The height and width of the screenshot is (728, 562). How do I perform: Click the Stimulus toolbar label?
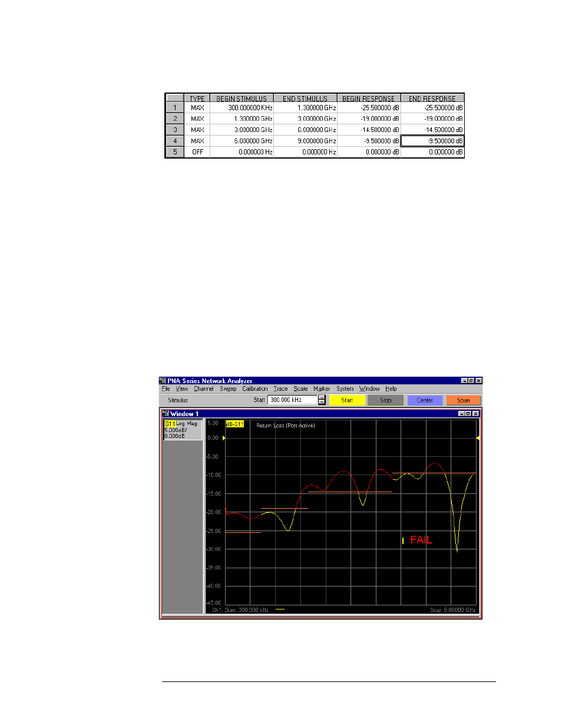click(178, 400)
